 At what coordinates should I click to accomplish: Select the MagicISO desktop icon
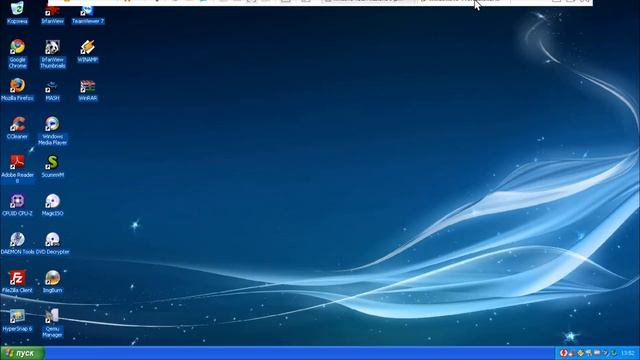[x=52, y=204]
